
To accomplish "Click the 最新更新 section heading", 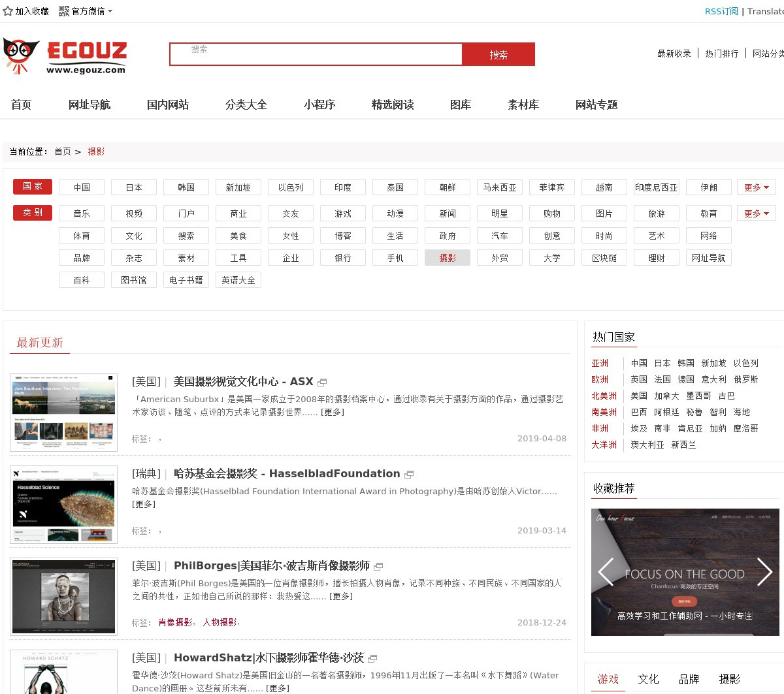I will coord(40,343).
